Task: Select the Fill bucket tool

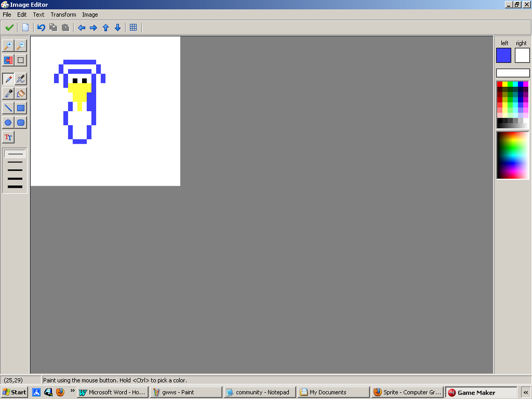Action: (21, 93)
